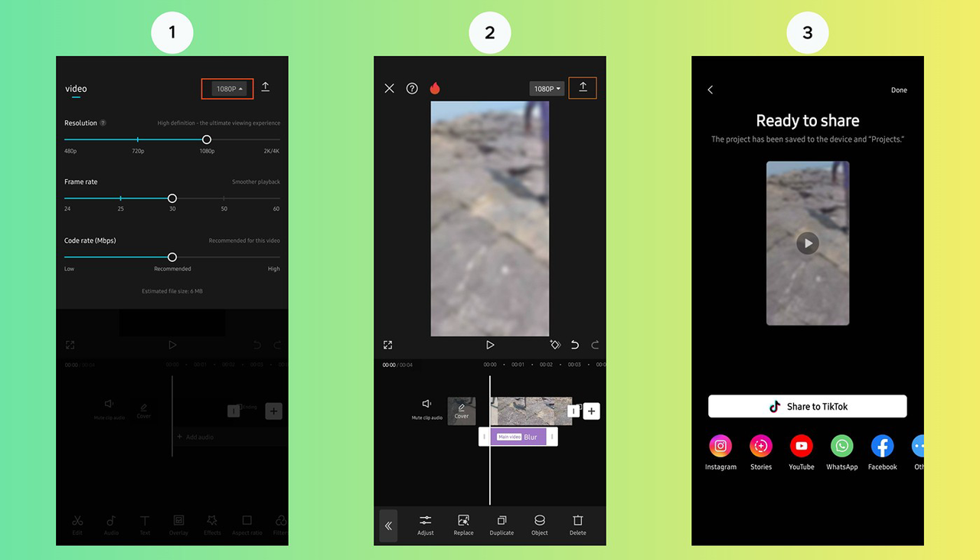Open the clip Cover editor
The image size is (980, 560).
tap(462, 411)
